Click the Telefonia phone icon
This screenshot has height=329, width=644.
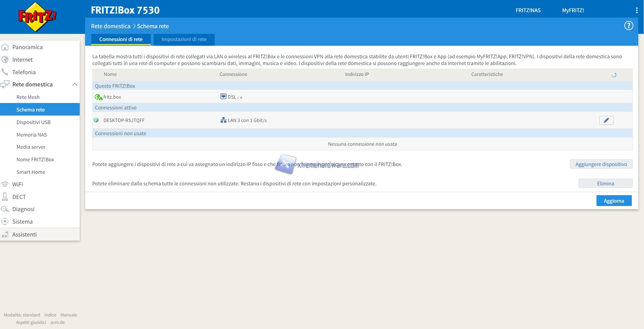coord(5,72)
